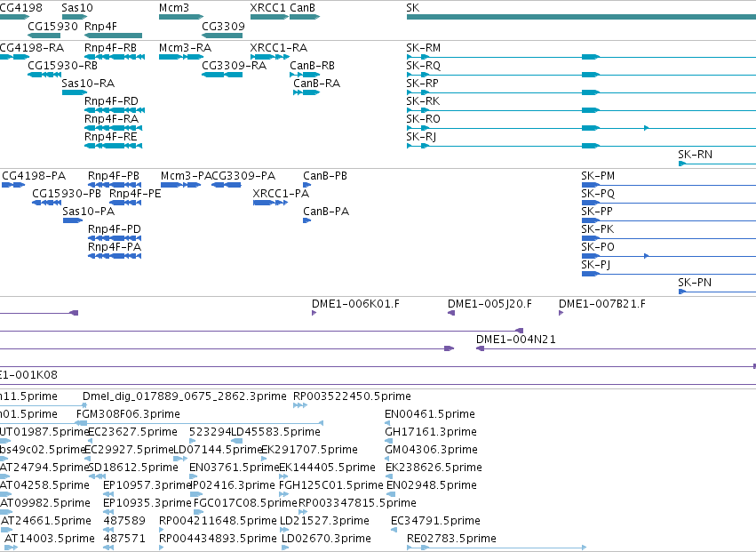Select the SK gene label
The image size is (756, 552).
pos(413,8)
